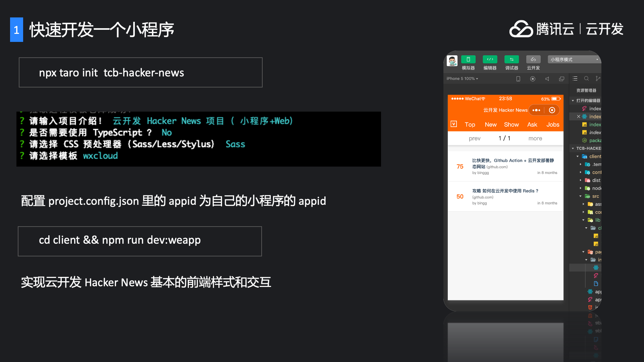The image size is (644, 362).
Task: Click the npx taro init command box
Action: tap(141, 72)
